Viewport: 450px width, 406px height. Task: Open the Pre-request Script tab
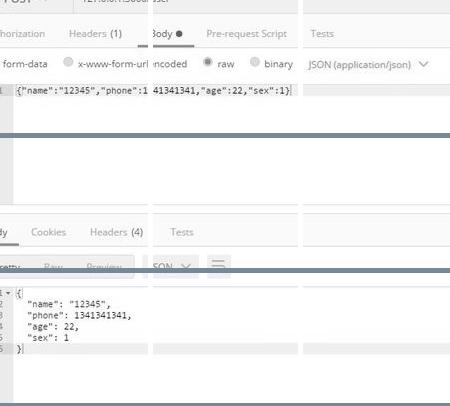[x=246, y=34]
